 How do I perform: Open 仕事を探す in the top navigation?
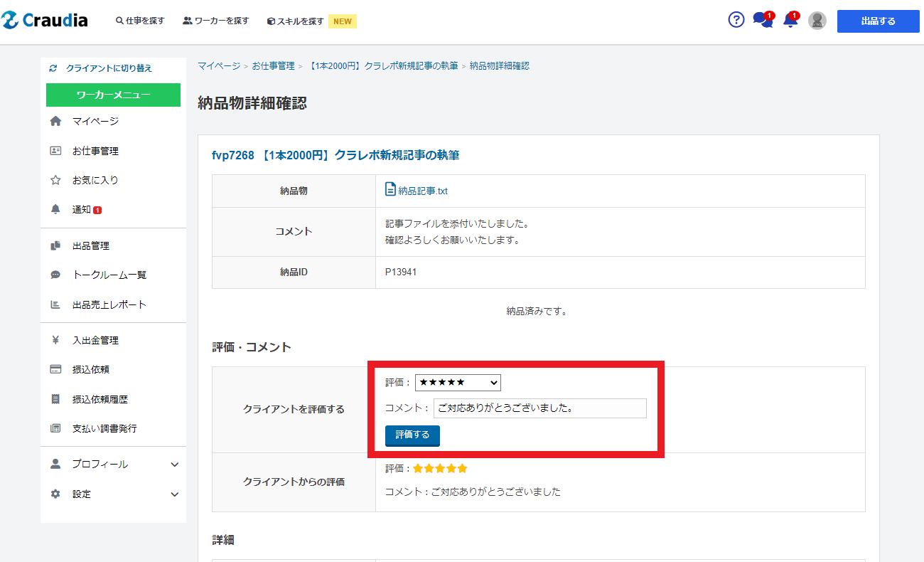click(x=140, y=21)
